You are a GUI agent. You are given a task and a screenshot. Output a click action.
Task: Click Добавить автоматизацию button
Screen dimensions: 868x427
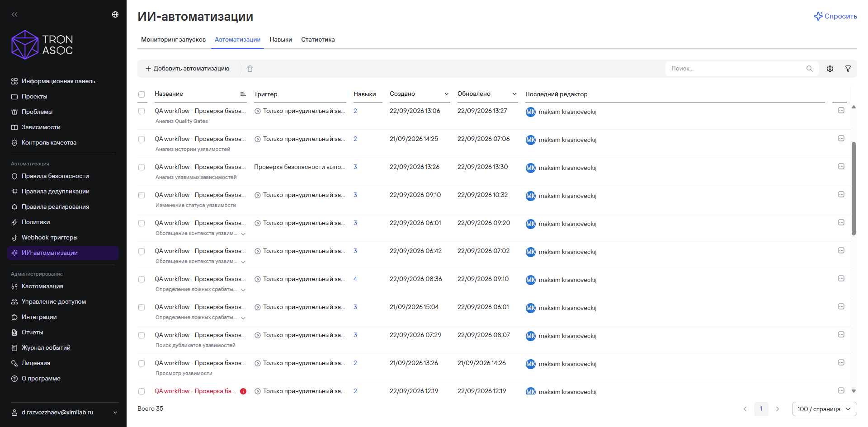tap(187, 69)
